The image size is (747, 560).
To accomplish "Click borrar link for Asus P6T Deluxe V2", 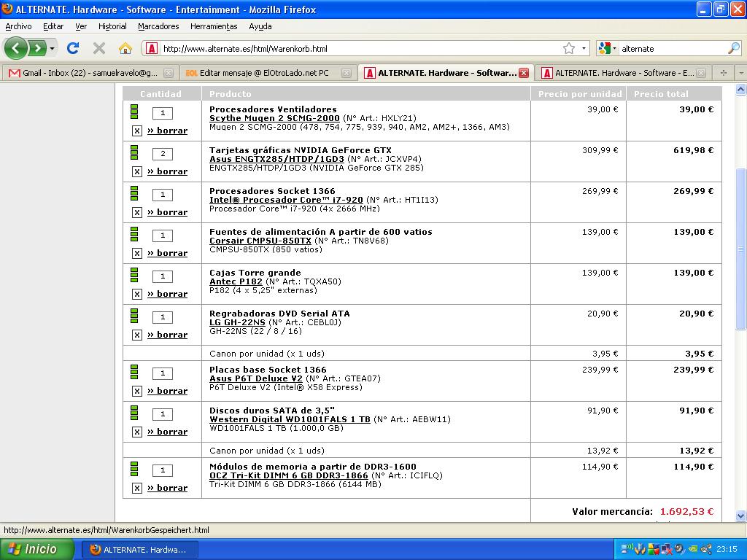I will pyautogui.click(x=167, y=391).
